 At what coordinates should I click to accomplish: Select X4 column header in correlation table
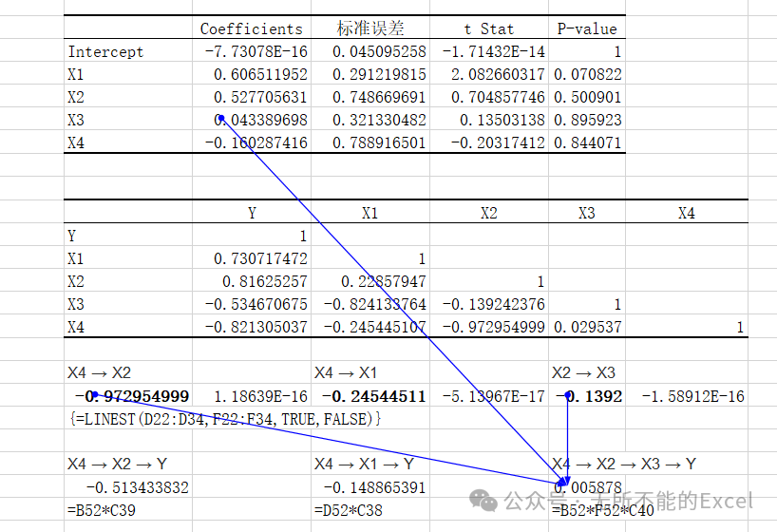click(x=687, y=213)
